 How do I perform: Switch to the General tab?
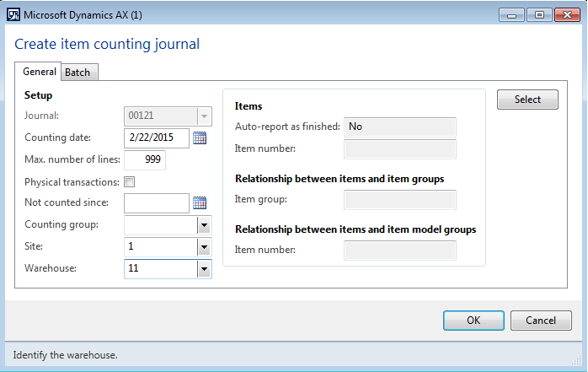coord(39,72)
